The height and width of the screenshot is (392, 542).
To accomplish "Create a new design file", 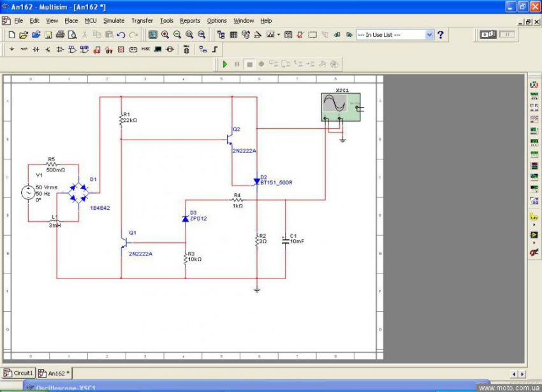I will [11, 34].
